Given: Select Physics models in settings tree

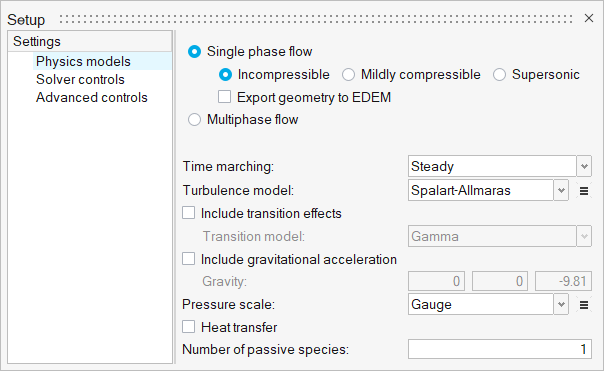Looking at the screenshot, I should [83, 61].
